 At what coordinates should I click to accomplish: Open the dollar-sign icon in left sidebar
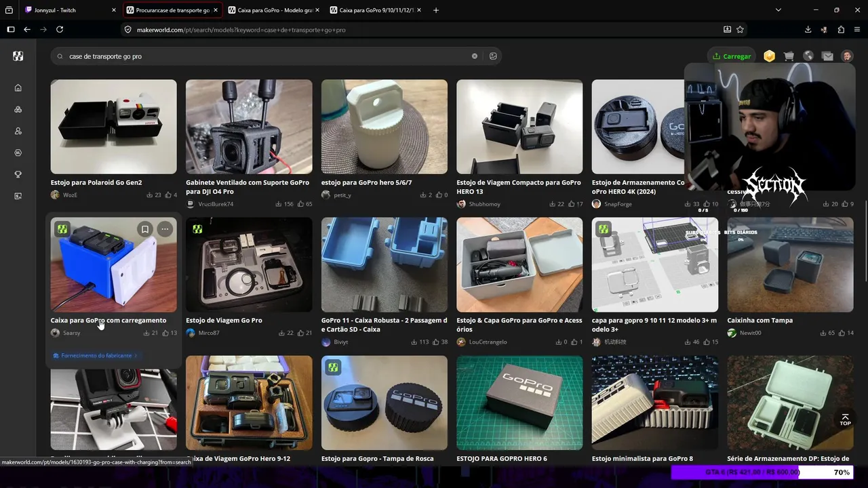click(18, 196)
